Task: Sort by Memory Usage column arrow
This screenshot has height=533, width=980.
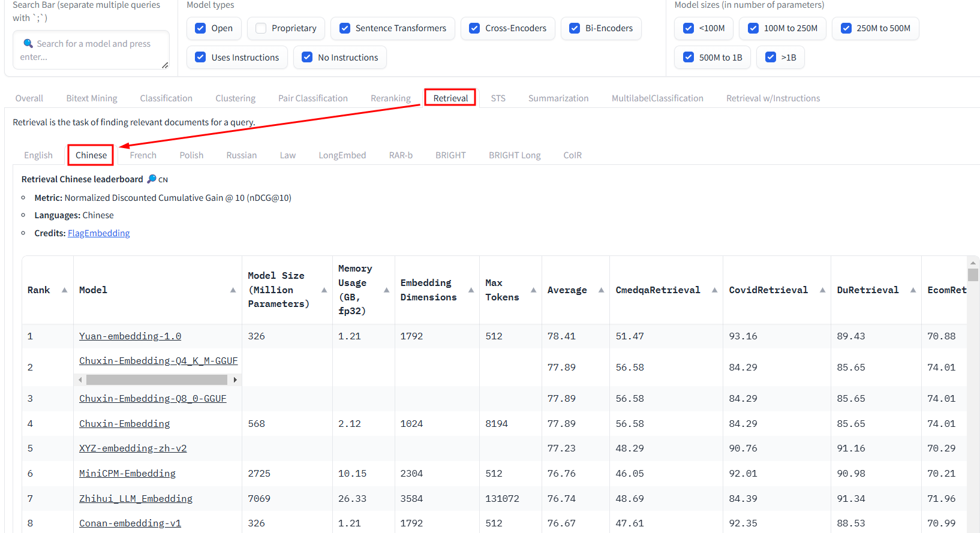Action: [387, 290]
